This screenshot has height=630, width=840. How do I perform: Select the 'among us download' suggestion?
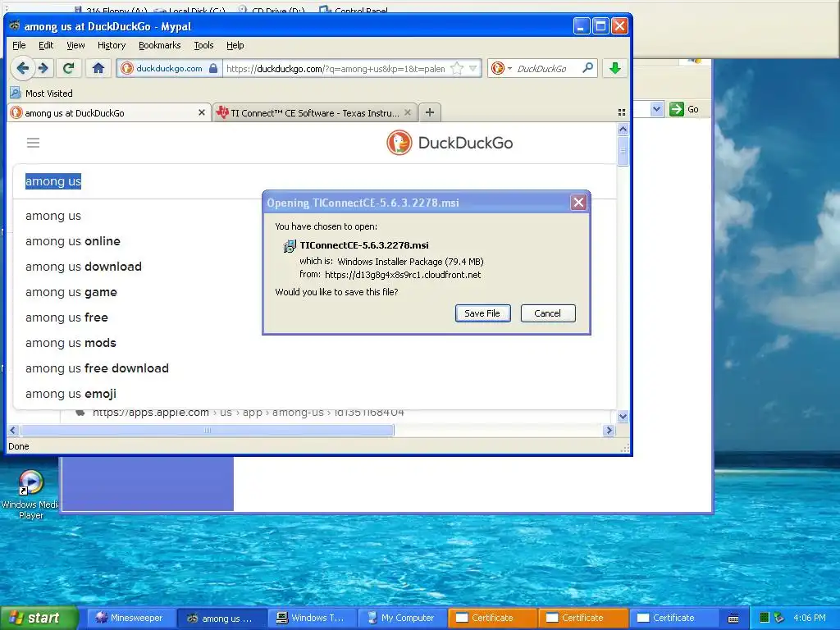(x=84, y=267)
